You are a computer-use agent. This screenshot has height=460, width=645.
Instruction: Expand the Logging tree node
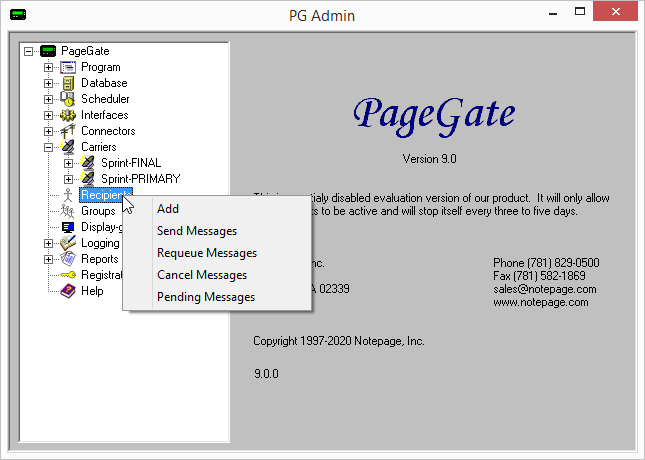click(48, 244)
